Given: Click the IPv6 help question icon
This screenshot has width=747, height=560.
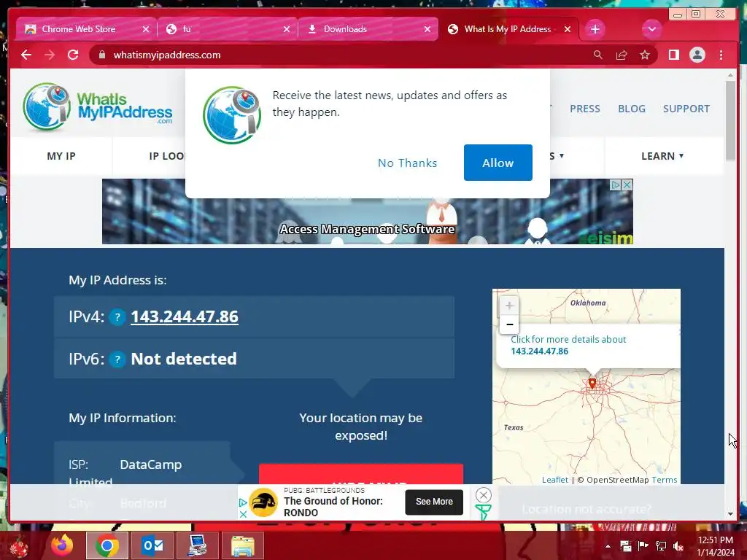Looking at the screenshot, I should [x=117, y=359].
